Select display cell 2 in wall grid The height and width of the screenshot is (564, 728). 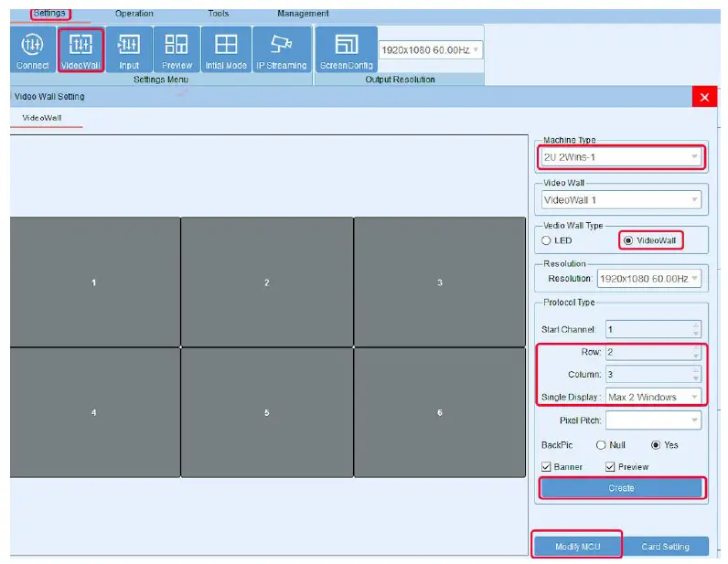267,282
